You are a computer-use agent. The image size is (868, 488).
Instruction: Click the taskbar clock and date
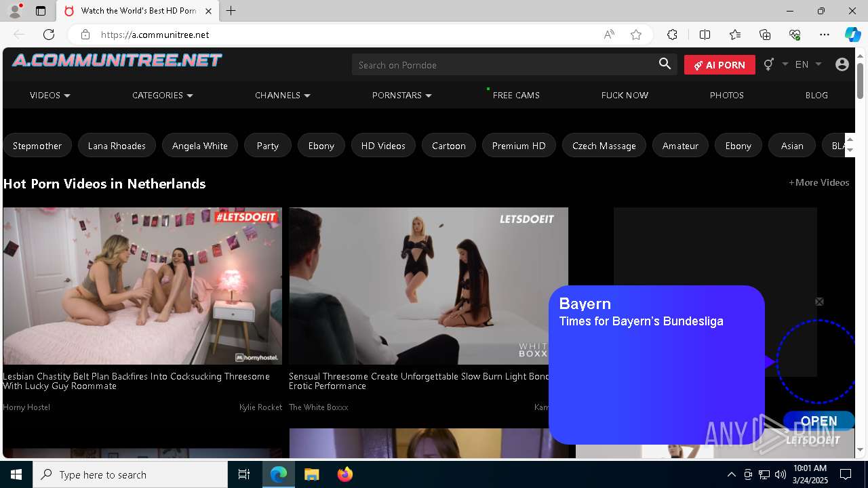click(x=810, y=474)
